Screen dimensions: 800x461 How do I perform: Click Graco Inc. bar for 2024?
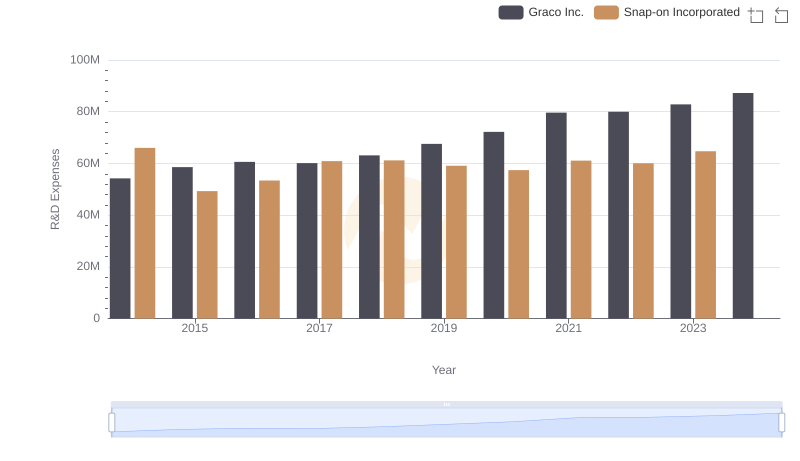[743, 206]
